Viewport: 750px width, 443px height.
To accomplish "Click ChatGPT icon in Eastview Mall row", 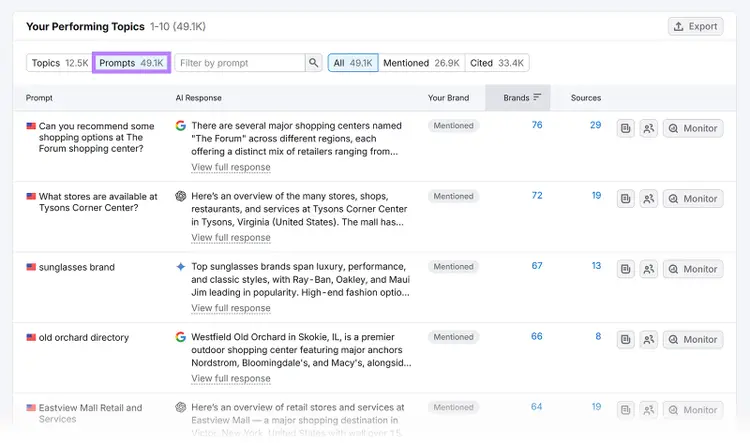I will click(180, 407).
